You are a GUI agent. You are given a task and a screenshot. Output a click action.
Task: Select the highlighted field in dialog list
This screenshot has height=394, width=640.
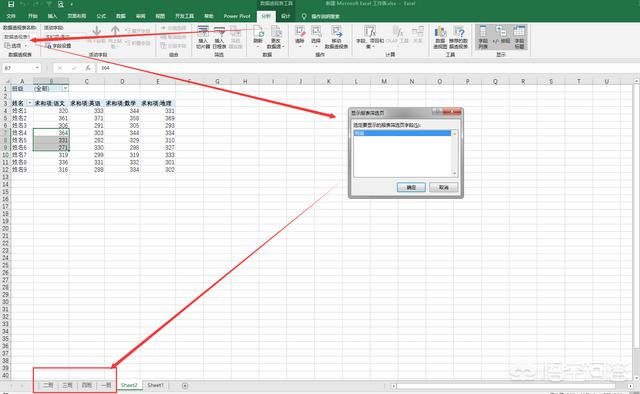(402, 133)
